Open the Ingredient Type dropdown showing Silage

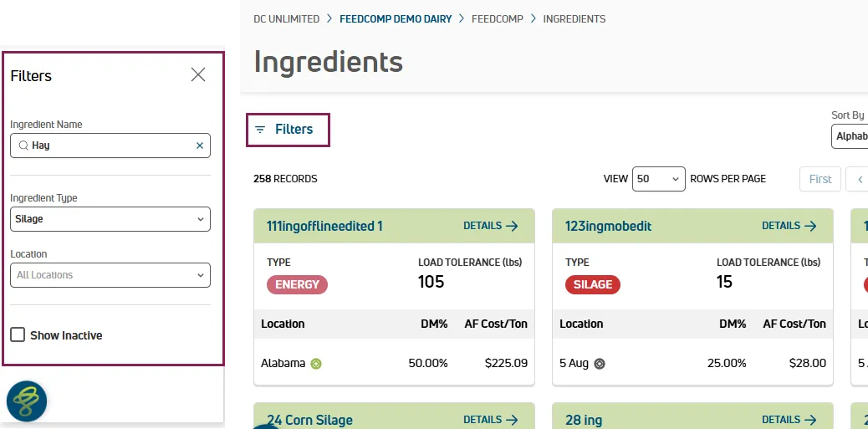110,219
